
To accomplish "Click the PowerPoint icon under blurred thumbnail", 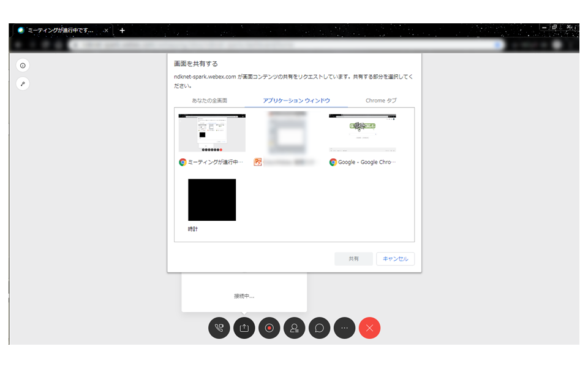I will tap(258, 162).
